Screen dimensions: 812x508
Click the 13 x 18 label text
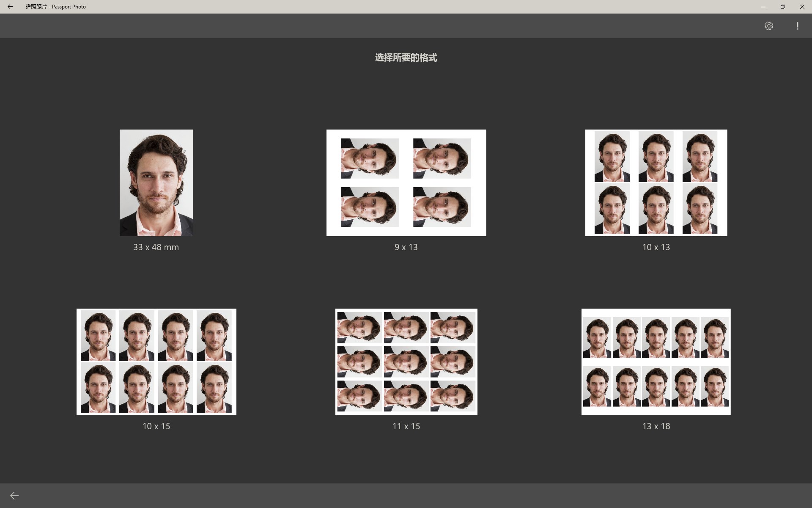coord(656,426)
